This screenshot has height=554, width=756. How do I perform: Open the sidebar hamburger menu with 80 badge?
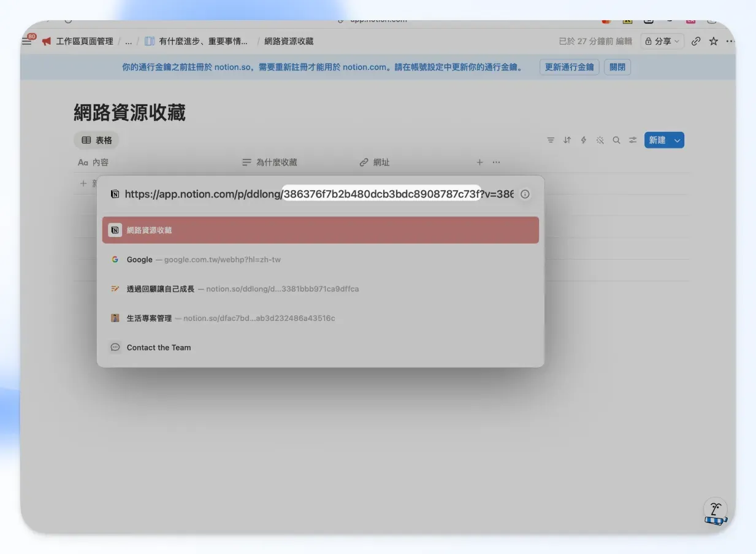28,40
